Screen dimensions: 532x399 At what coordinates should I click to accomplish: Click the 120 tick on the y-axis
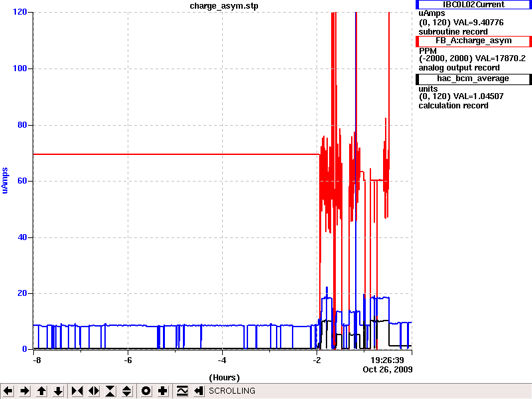tap(20, 12)
